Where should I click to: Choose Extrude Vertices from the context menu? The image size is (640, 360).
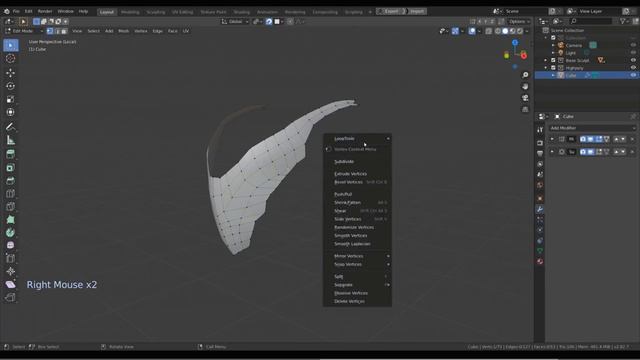click(358, 174)
